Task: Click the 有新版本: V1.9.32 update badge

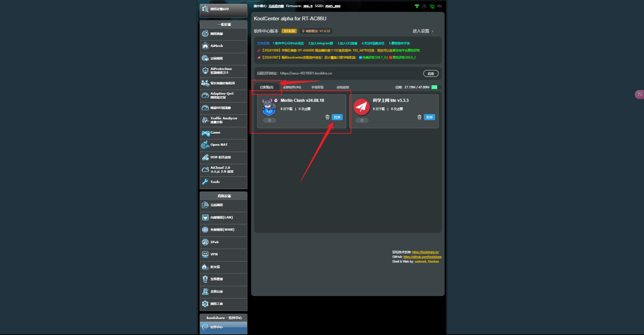Action: click(x=316, y=31)
